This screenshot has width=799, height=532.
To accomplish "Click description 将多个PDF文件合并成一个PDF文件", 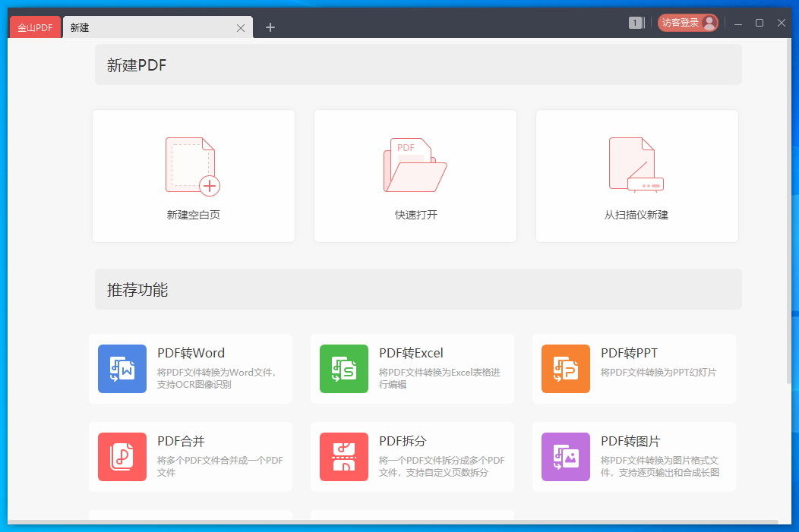I will click(219, 466).
